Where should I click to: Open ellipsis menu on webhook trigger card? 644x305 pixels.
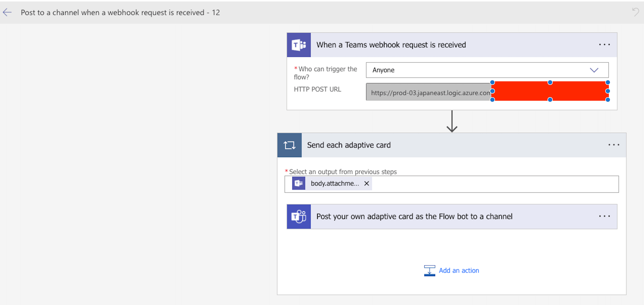point(604,45)
